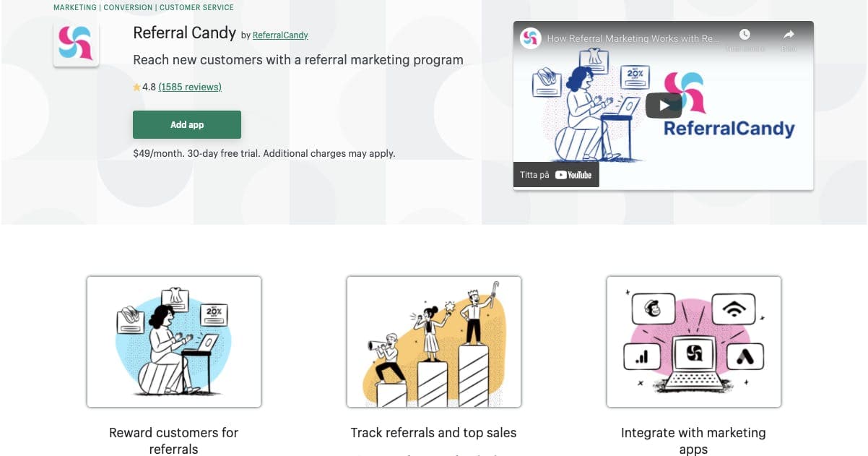
Task: Visit the ReferralCandy developer link
Action: click(x=280, y=35)
